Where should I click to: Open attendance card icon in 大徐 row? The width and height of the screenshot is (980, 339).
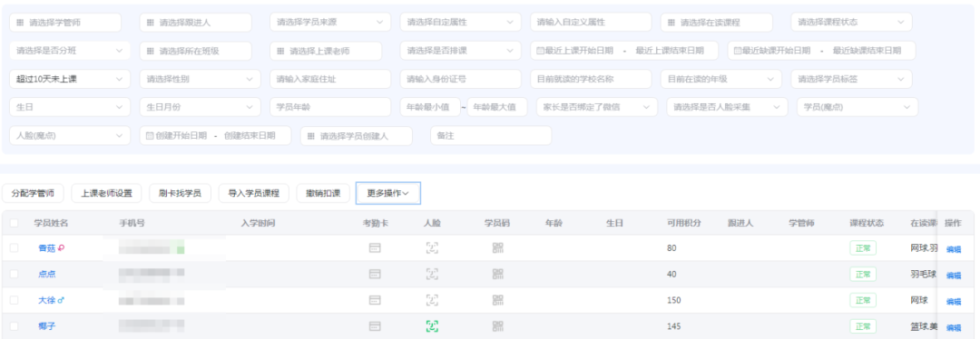point(375,300)
